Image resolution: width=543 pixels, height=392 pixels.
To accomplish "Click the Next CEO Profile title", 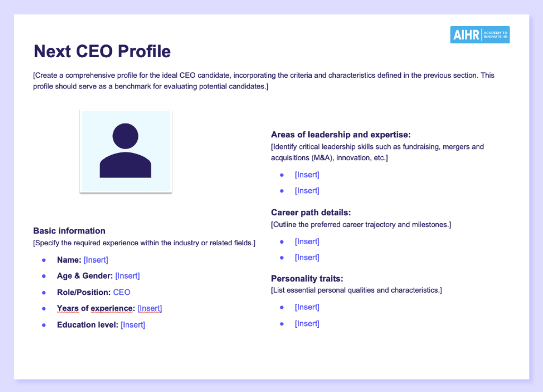I will click(102, 51).
